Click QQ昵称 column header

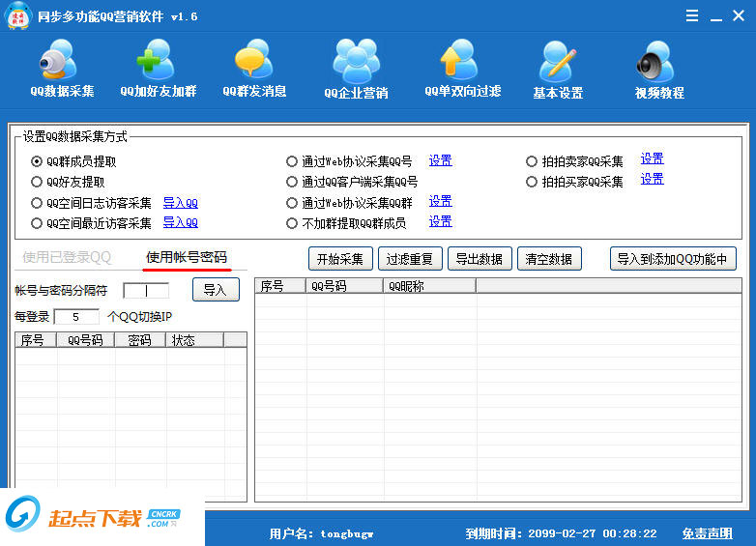point(429,286)
